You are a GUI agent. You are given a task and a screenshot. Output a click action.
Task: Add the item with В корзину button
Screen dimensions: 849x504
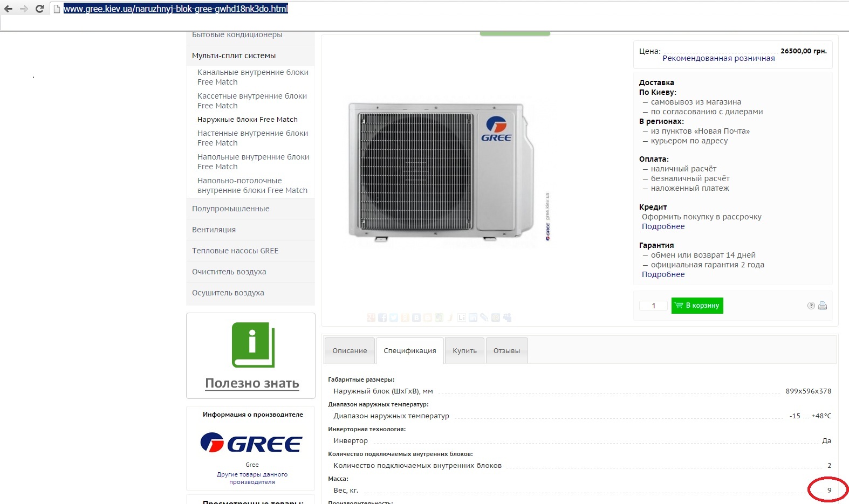coord(697,306)
